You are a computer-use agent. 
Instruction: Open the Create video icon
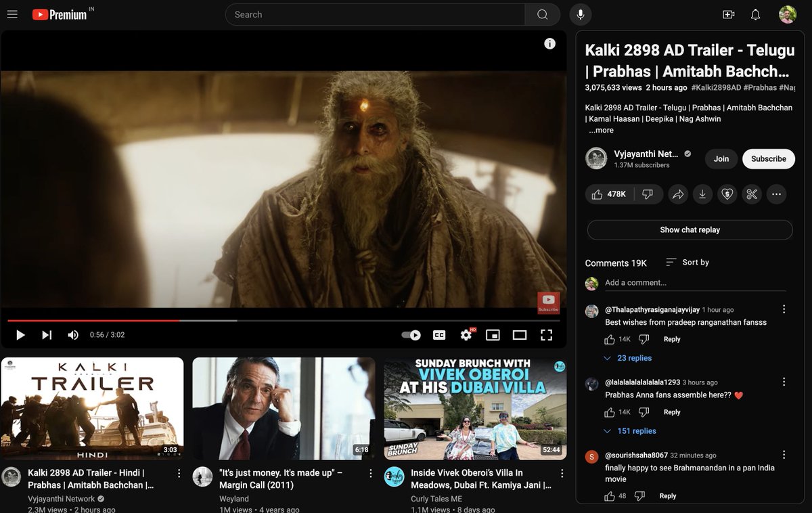click(x=729, y=14)
